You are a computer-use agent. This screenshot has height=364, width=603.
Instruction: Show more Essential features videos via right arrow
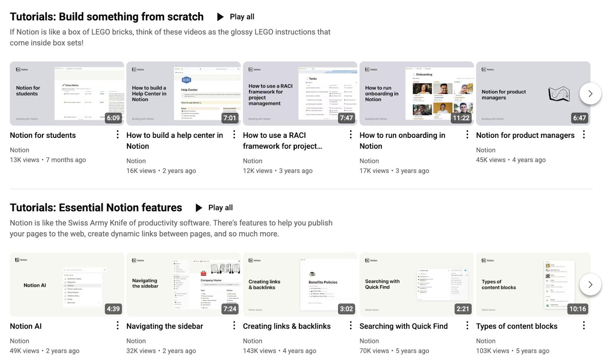(x=590, y=285)
